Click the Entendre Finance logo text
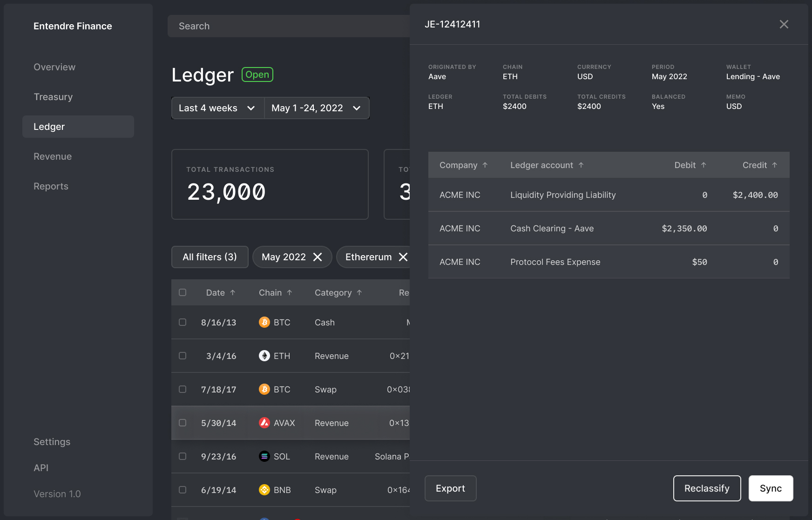812x520 pixels. [73, 26]
